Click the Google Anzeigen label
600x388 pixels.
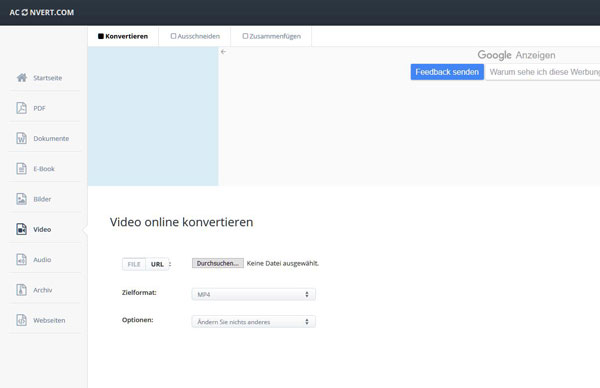(x=516, y=55)
